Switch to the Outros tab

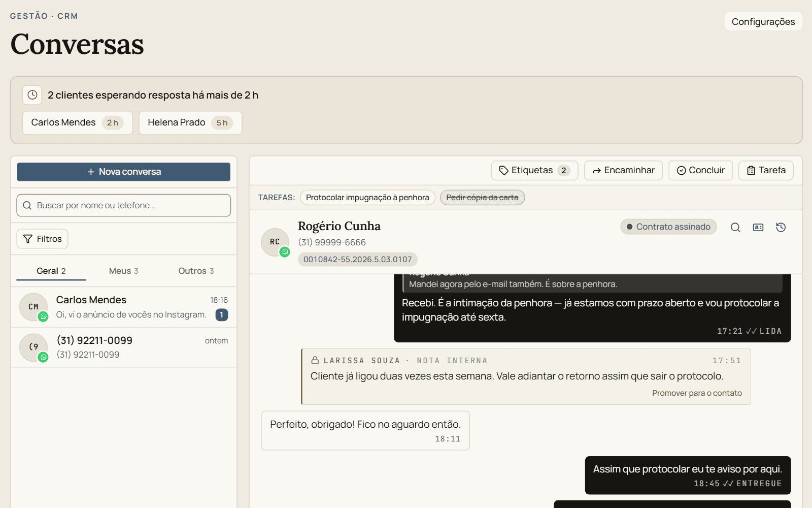[x=196, y=271]
